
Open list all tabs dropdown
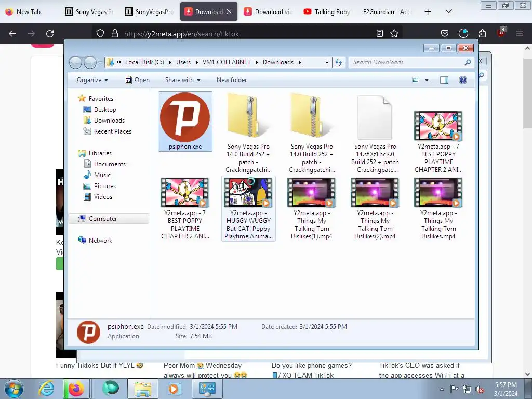[448, 12]
